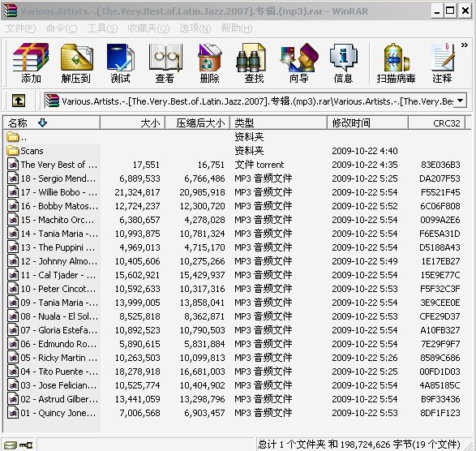This screenshot has width=476, height=451.
Task: Select the 'The Very Best of ...' torrent file
Action: (59, 165)
